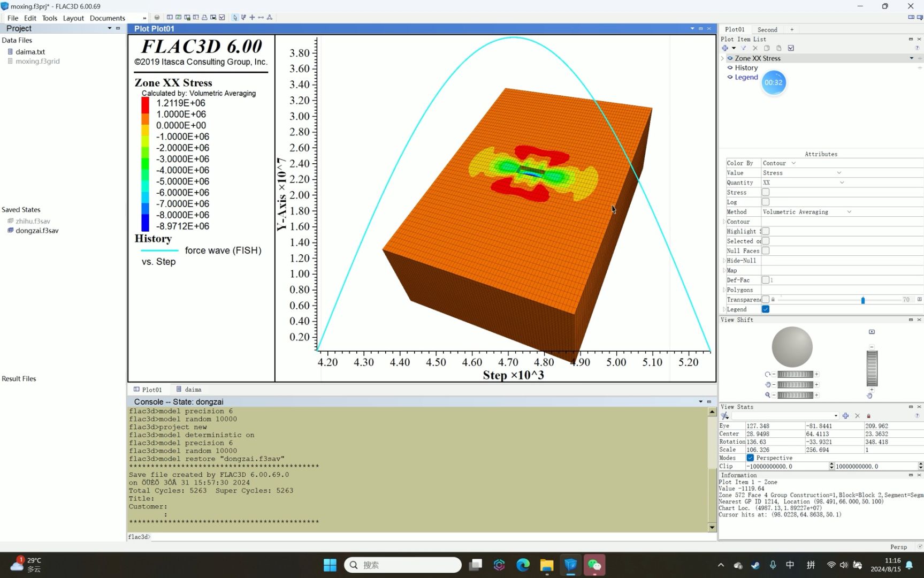Toggle visibility of History plot item
The width and height of the screenshot is (924, 578).
(x=730, y=68)
